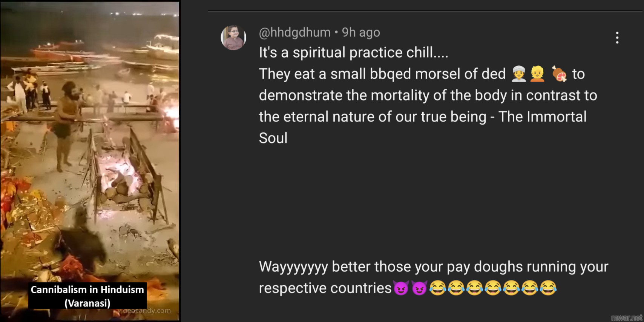Image resolution: width=644 pixels, height=322 pixels.
Task: Click the word "Soul" in the comment
Action: 273,138
